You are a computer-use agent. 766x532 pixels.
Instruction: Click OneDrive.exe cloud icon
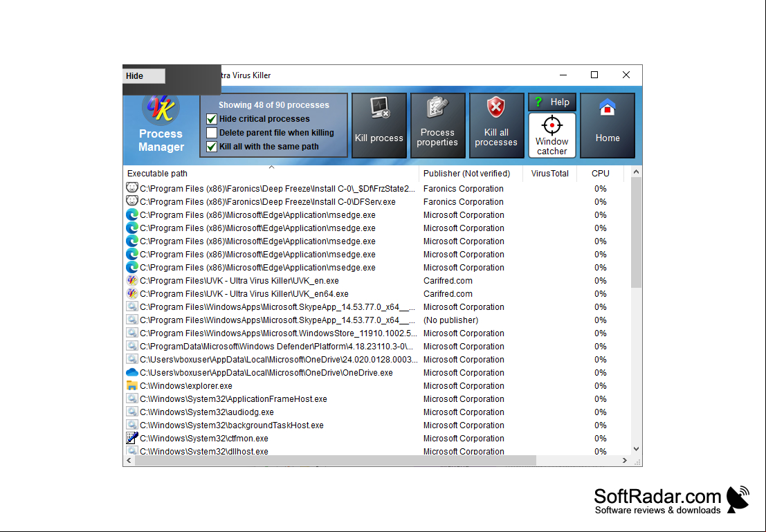click(x=132, y=372)
